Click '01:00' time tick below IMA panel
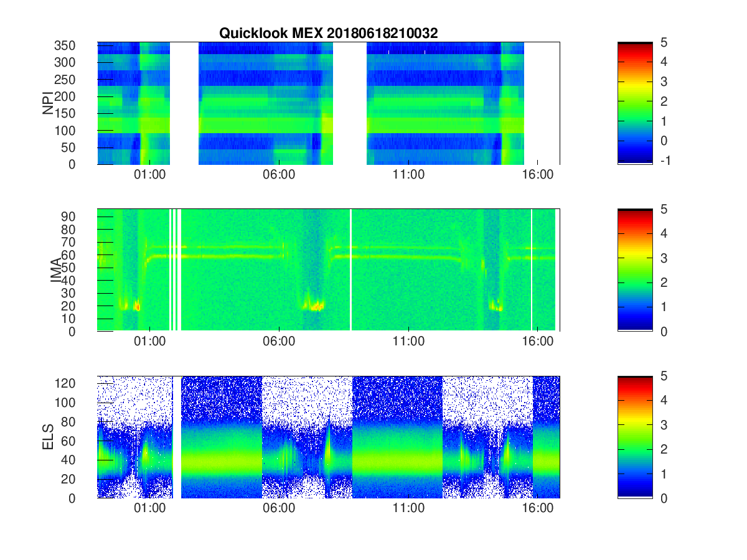 point(150,342)
